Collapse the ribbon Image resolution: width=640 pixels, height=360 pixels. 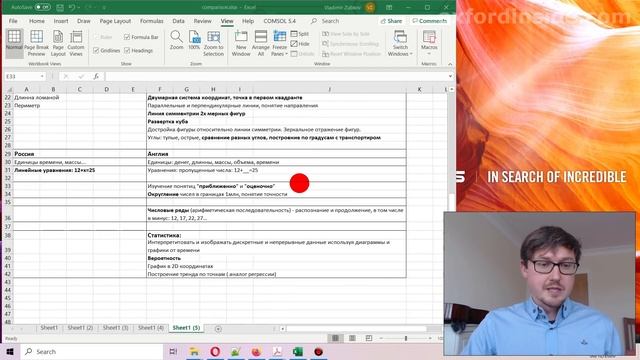[450, 64]
